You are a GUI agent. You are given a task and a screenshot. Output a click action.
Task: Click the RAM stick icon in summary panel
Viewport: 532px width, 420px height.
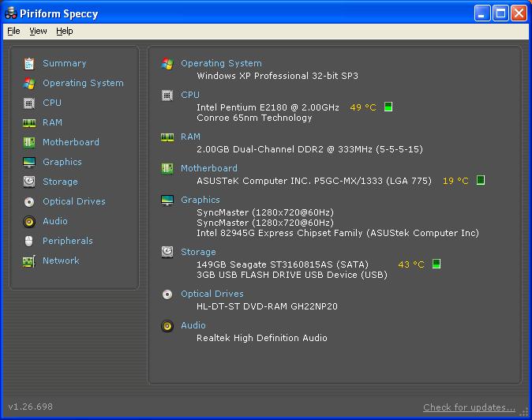tap(167, 137)
